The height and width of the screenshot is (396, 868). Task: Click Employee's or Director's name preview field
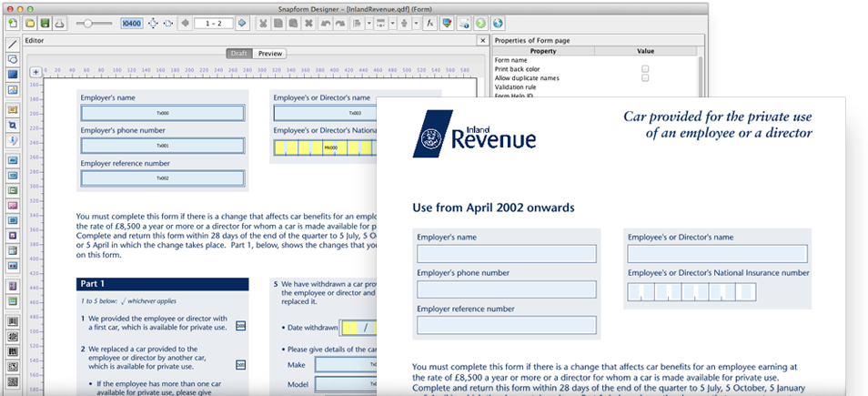tap(717, 254)
